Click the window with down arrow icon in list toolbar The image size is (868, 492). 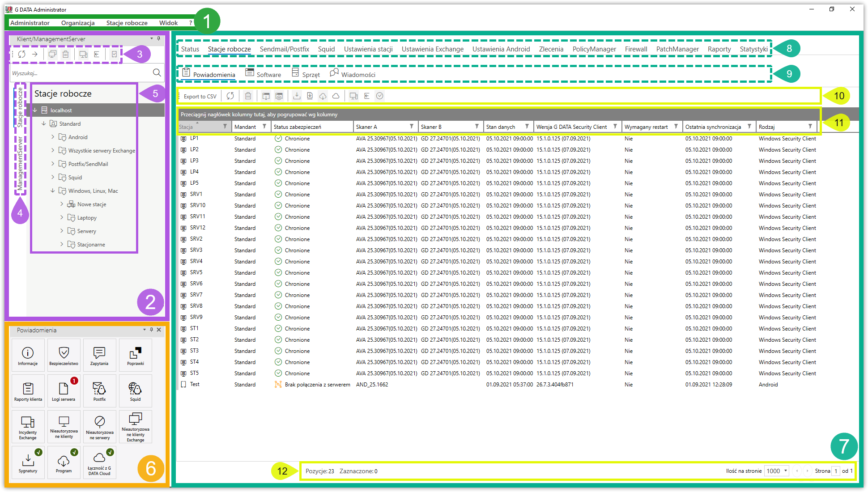266,96
